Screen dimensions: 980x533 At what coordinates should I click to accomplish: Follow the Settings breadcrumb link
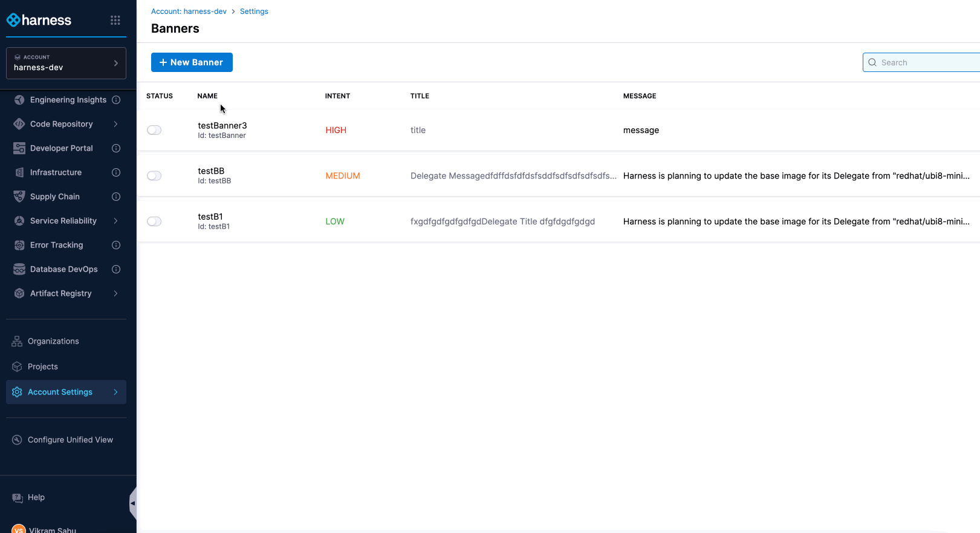254,11
